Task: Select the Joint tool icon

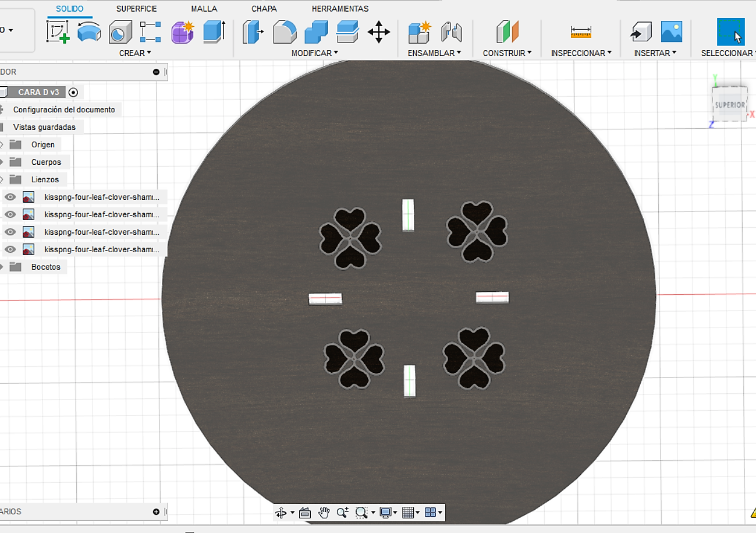Action: click(451, 31)
